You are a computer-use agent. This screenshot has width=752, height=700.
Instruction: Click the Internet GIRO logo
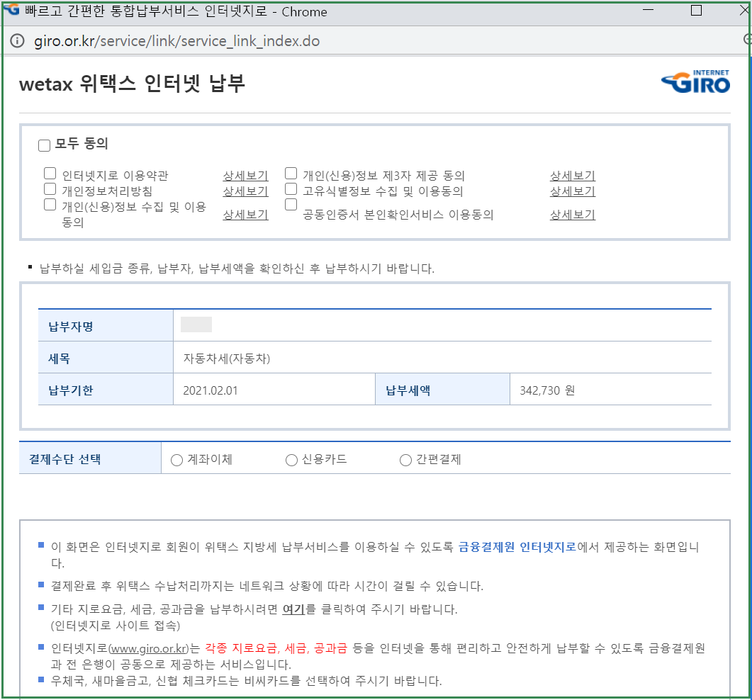click(695, 81)
